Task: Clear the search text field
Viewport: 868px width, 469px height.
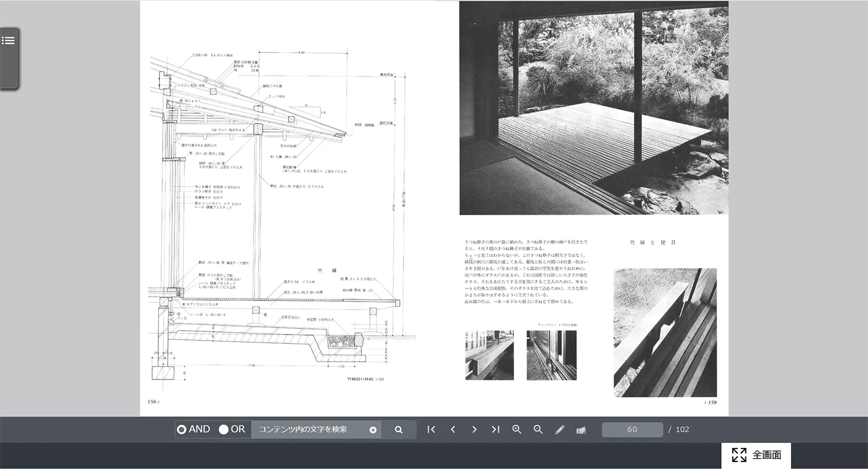Action: 373,430
